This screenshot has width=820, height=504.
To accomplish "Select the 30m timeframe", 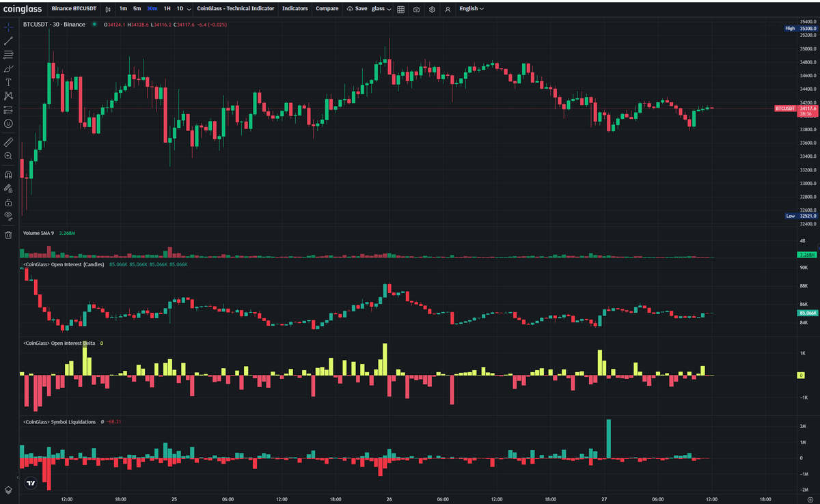I will click(152, 9).
